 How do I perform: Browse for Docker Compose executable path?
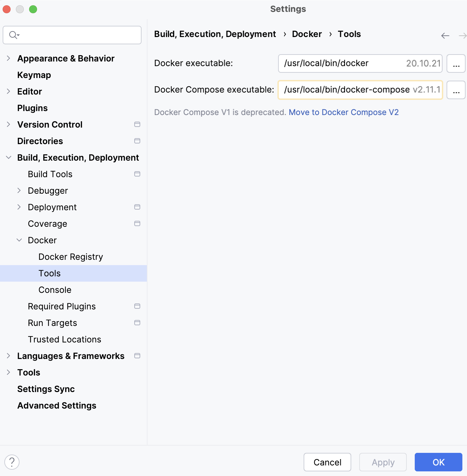pyautogui.click(x=456, y=90)
